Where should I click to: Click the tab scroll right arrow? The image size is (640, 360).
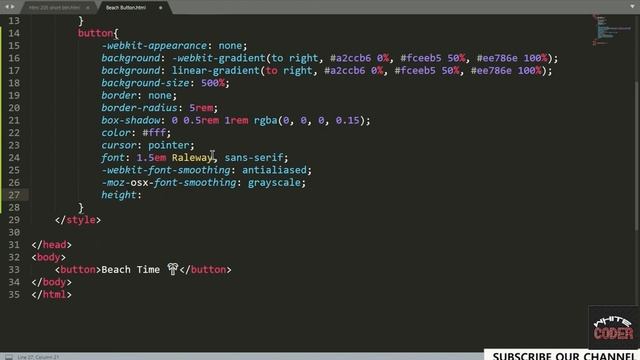(12, 7)
